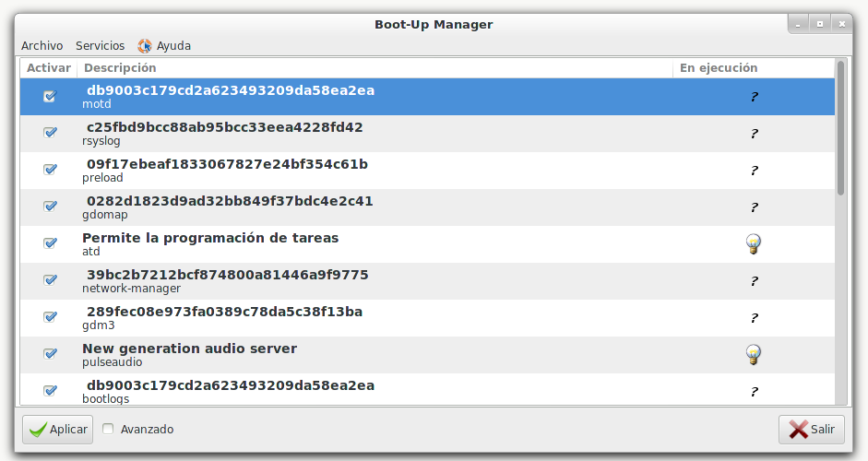Toggle the gdm3 activation checkbox

[x=50, y=317]
